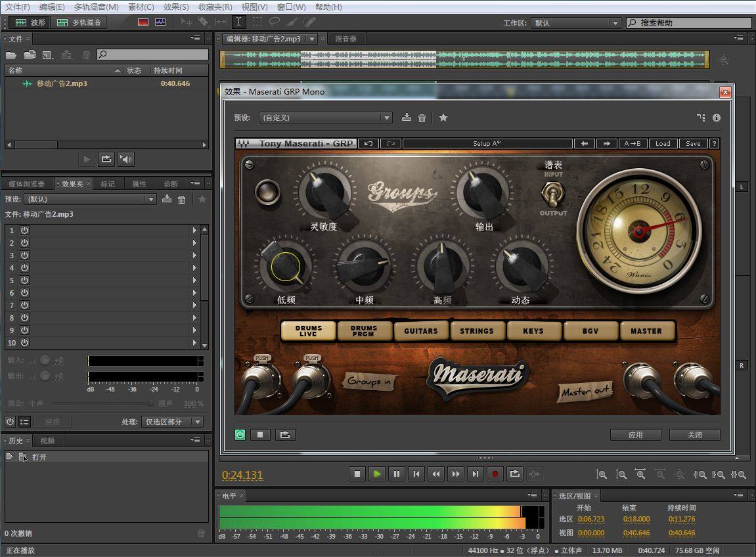
Task: Click the favorite star icon in effect dialog
Action: click(x=443, y=118)
